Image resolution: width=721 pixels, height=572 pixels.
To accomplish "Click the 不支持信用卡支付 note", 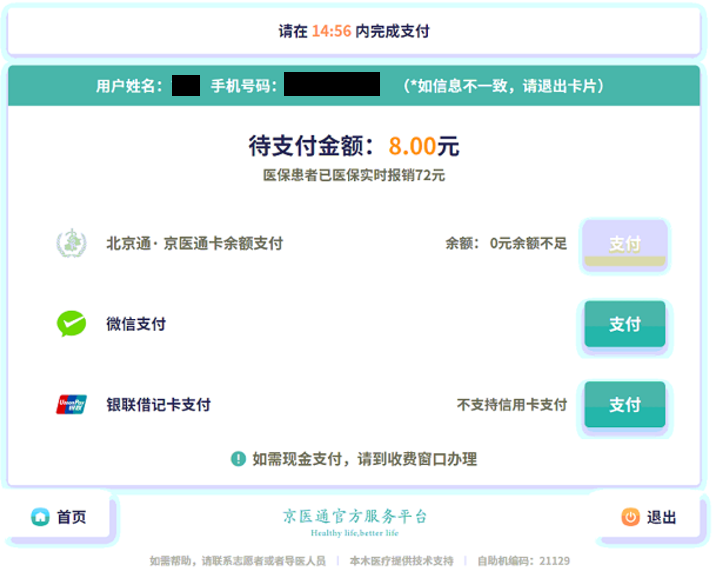I will click(x=511, y=405).
